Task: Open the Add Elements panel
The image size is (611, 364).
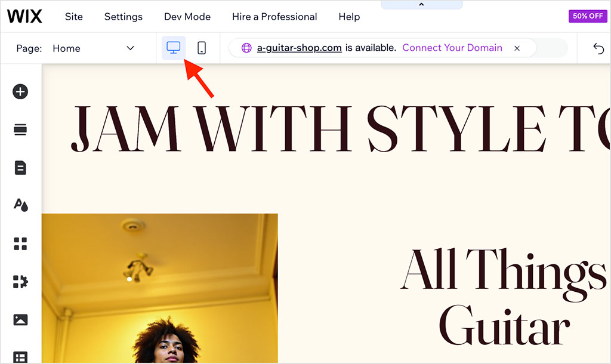Action: point(20,91)
